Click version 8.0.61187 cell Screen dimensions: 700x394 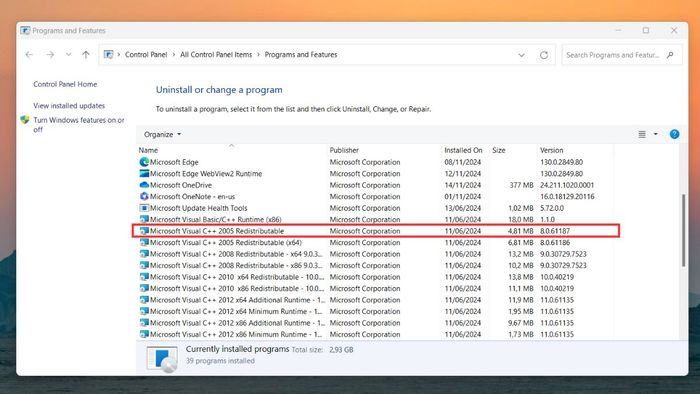pyautogui.click(x=555, y=231)
